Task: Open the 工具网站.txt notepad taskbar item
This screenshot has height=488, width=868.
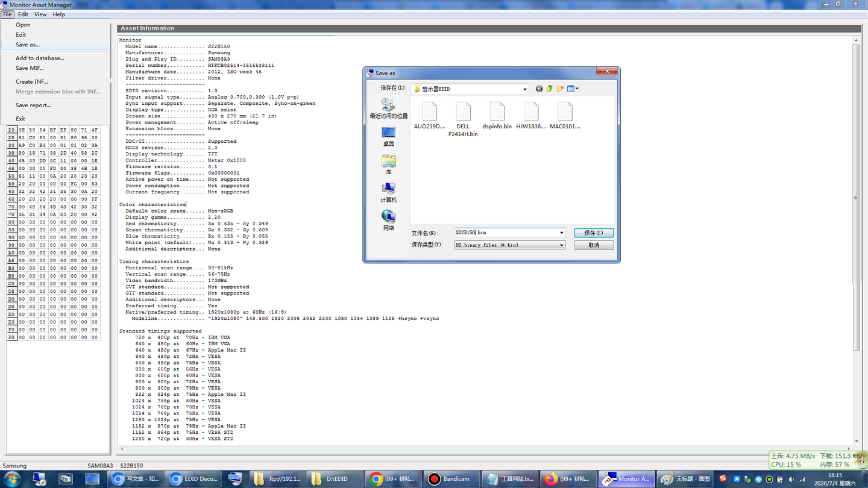Action: click(x=509, y=479)
